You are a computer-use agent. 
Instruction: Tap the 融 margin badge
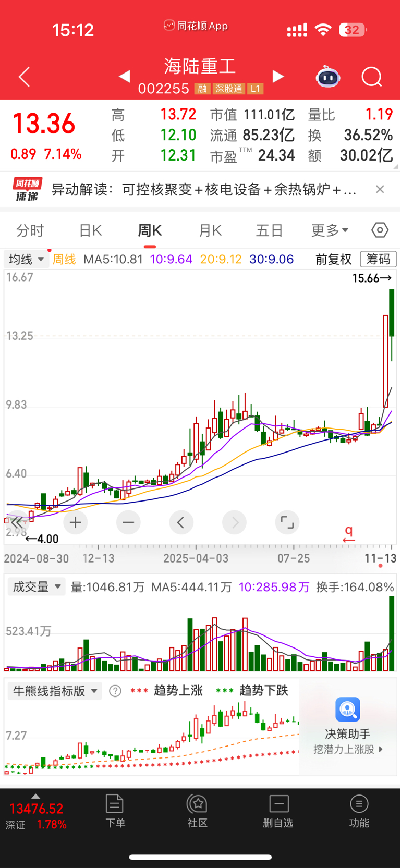coord(202,89)
